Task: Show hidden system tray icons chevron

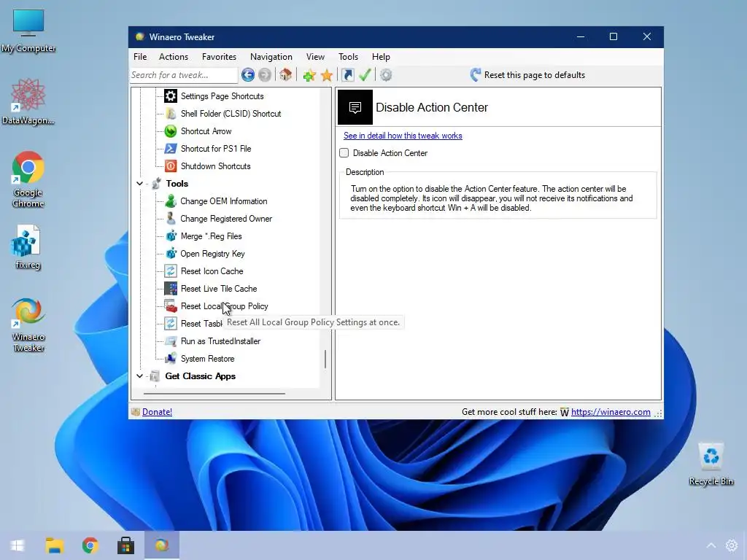Action: 711,545
